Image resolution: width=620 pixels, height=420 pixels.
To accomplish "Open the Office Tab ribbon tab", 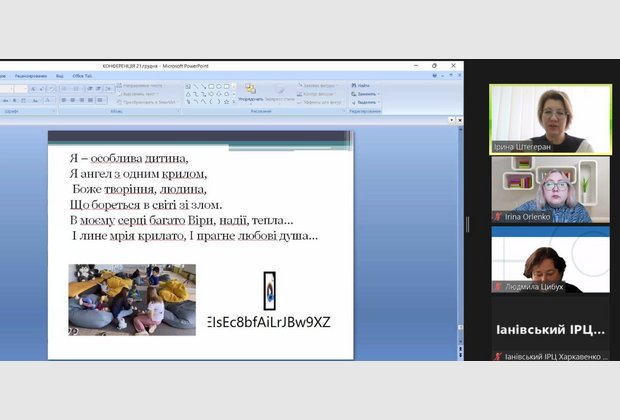I will pos(82,76).
